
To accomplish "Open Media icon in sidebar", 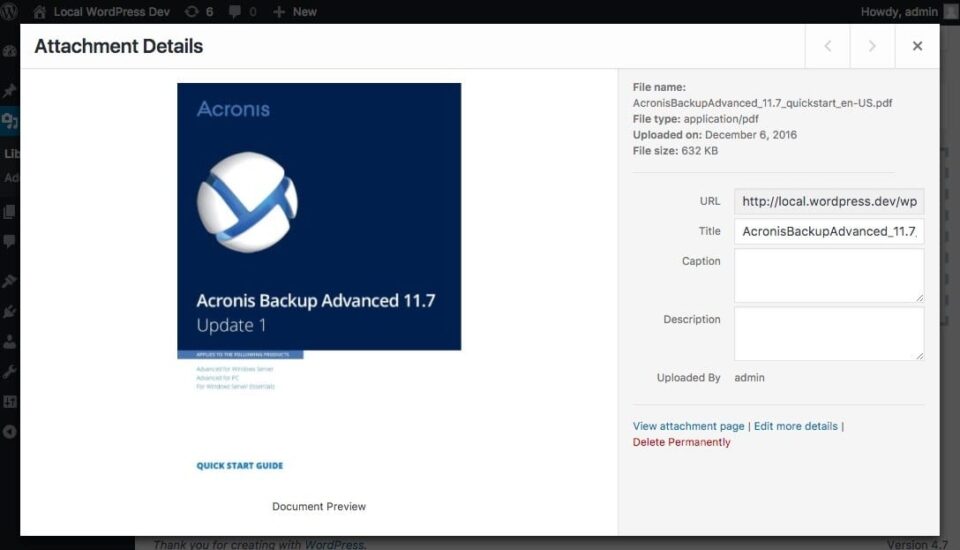I will coord(9,121).
